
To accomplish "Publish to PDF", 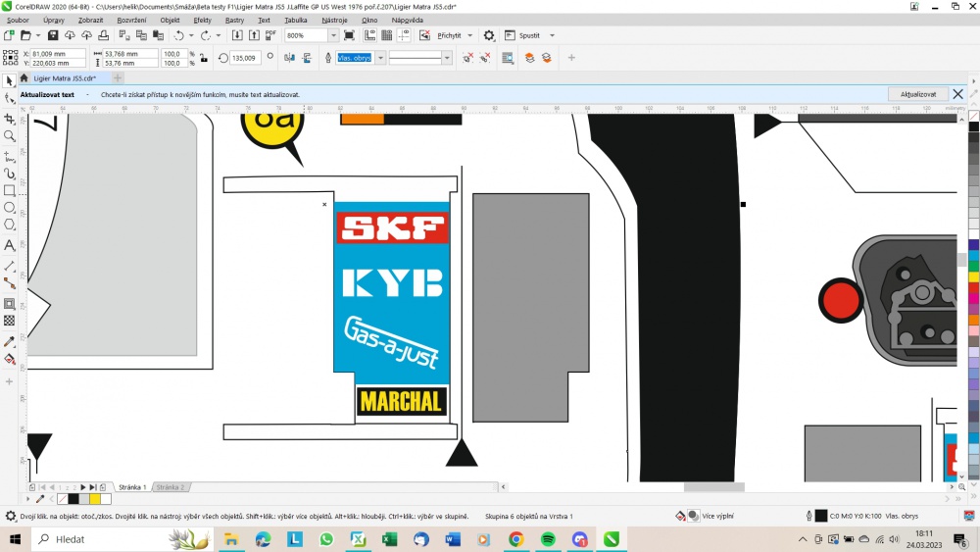I will click(270, 35).
